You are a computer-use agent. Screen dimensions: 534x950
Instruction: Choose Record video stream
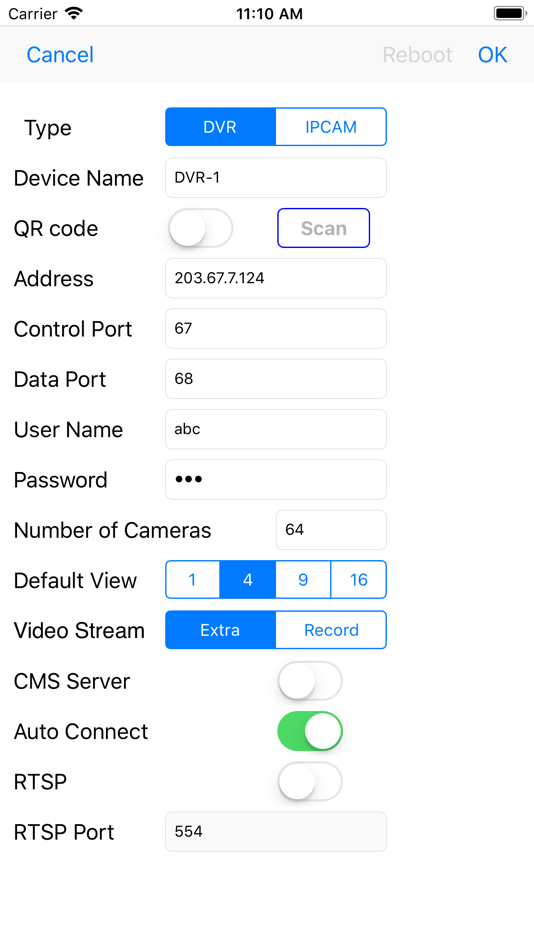[x=331, y=630]
